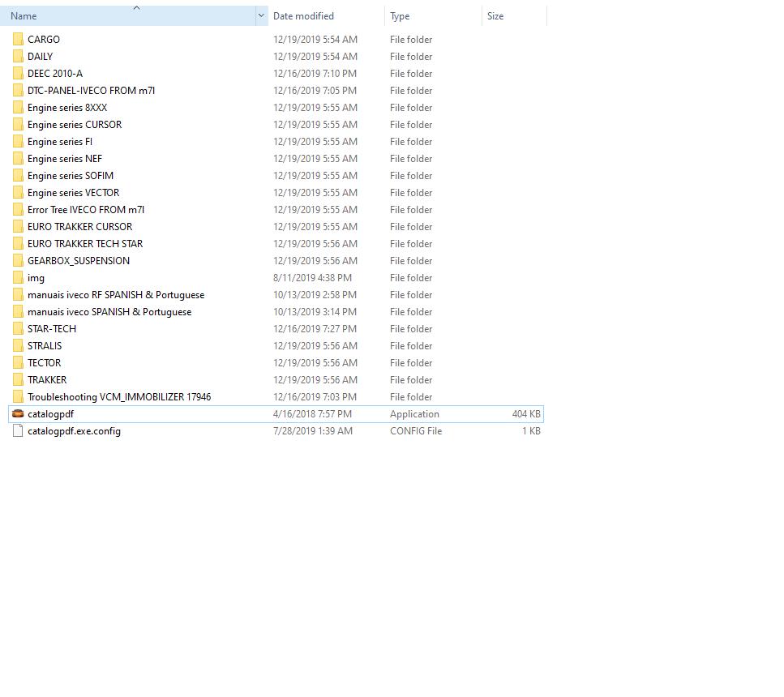Select 'catalogpdf.exe.config' file name

[x=74, y=431]
